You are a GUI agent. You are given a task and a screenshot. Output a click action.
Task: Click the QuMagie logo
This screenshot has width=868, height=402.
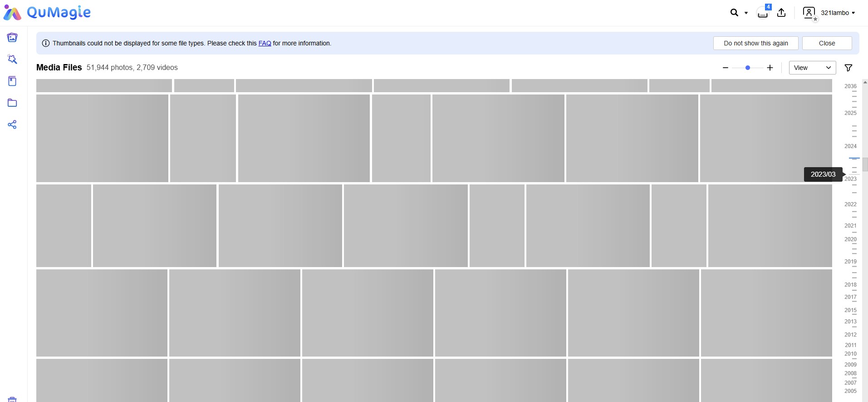pyautogui.click(x=47, y=13)
